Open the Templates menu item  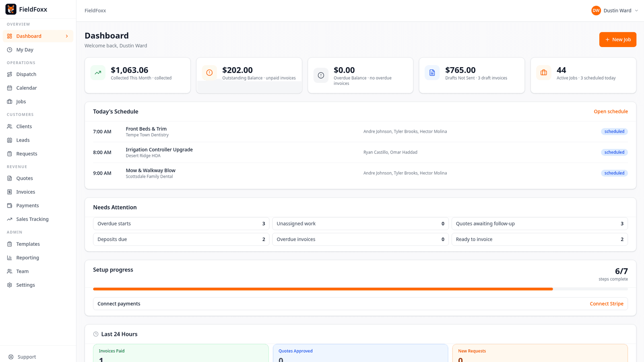pos(38,244)
